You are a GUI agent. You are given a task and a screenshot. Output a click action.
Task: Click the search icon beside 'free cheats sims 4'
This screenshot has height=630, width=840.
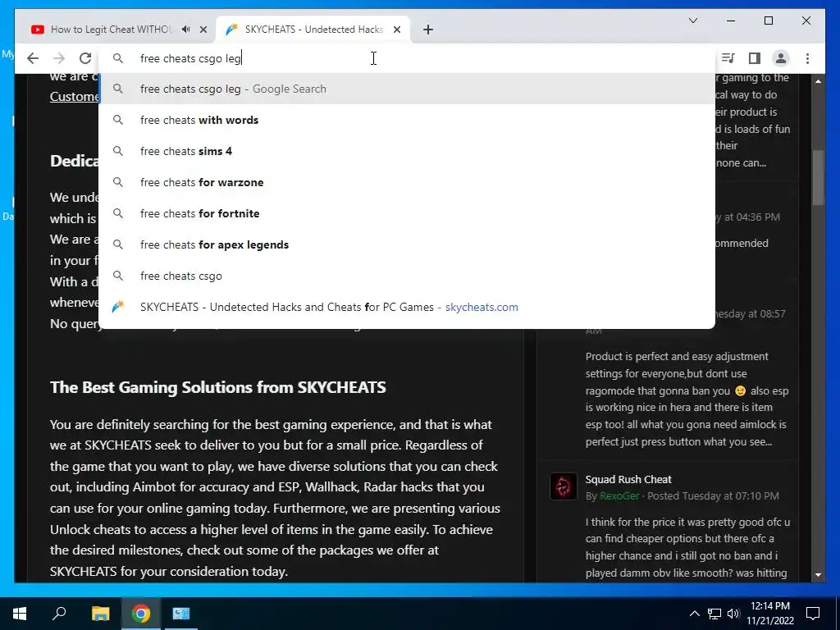(x=118, y=151)
